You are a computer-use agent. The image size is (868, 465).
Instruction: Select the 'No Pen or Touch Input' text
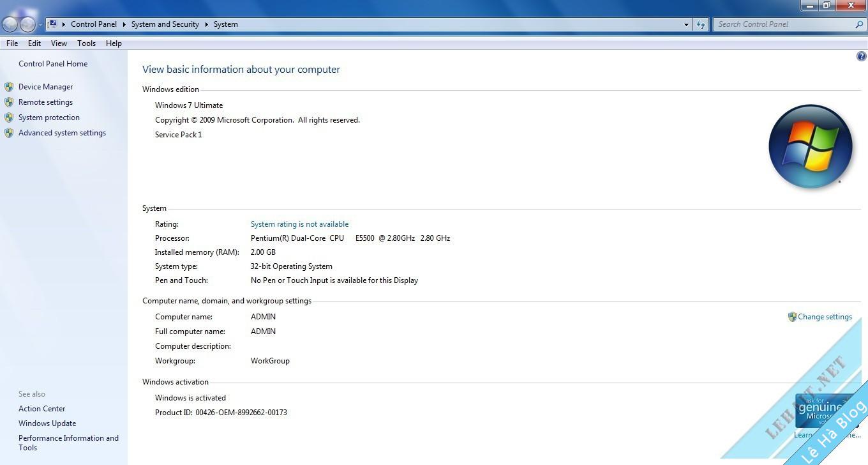pyautogui.click(x=334, y=280)
